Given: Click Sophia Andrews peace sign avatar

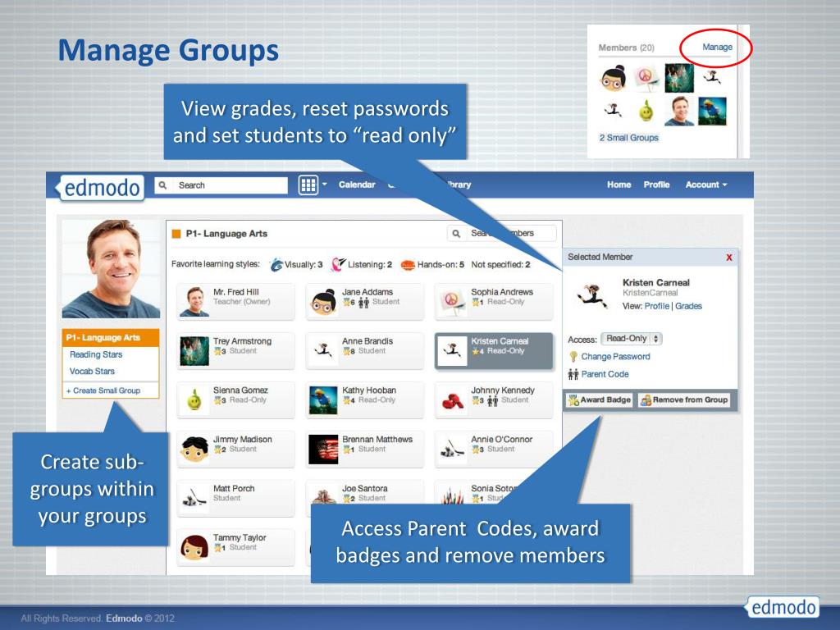Looking at the screenshot, I should tap(452, 302).
